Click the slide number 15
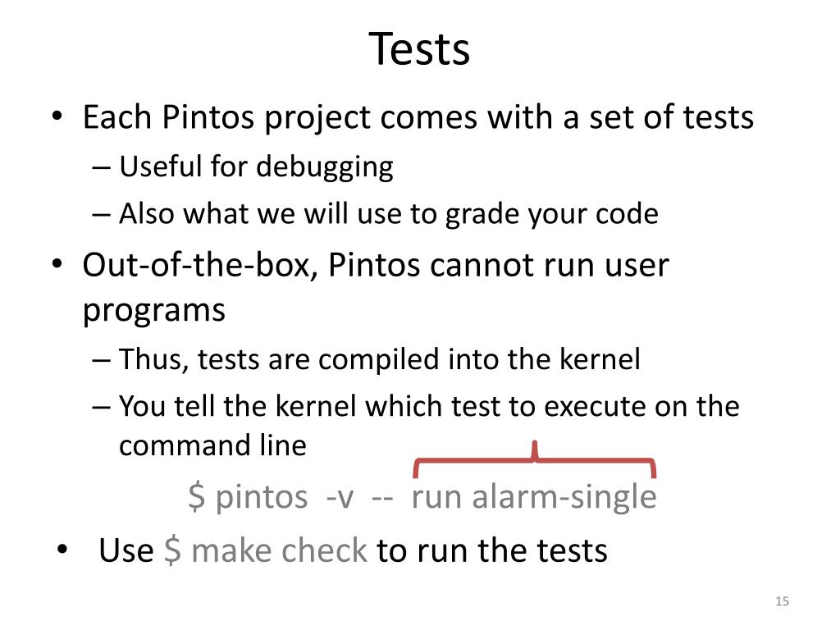Viewport: 840px width, 630px height. coord(782,601)
